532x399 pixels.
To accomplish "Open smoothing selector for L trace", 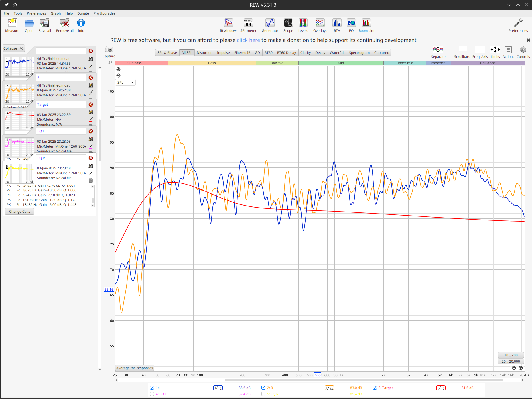I will coord(218,388).
